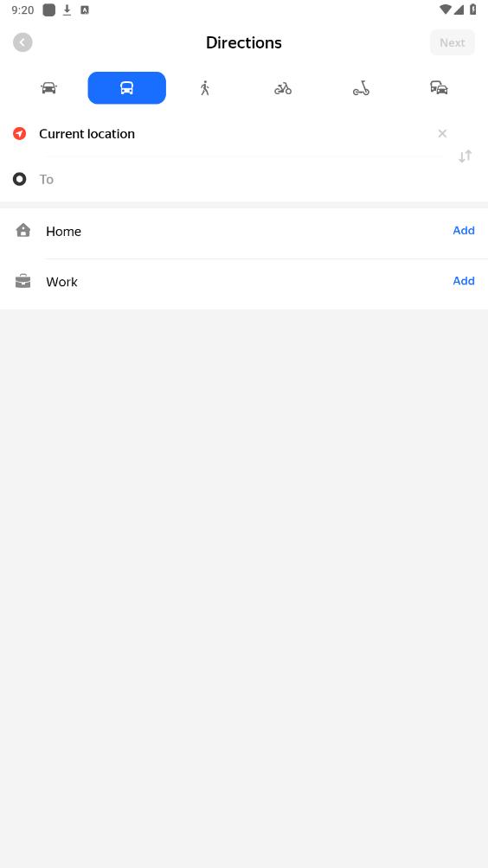This screenshot has width=488, height=868.
Task: Add a Work address
Action: tap(464, 281)
